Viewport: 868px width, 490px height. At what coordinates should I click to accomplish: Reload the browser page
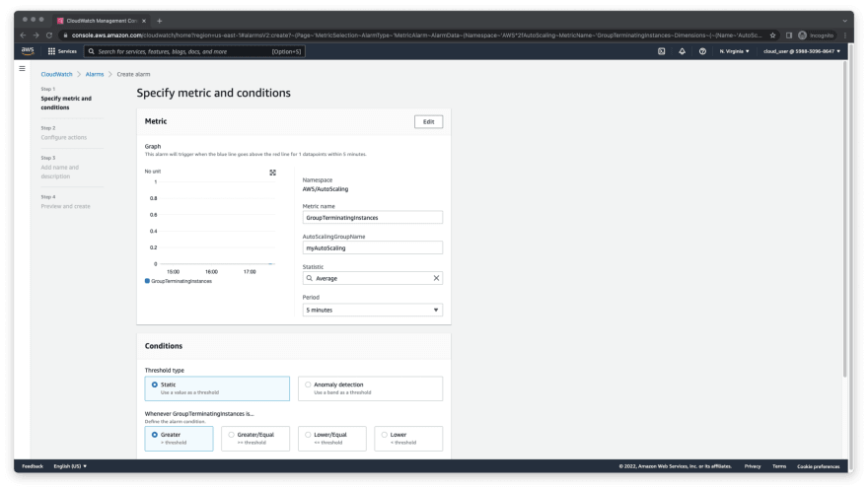49,35
